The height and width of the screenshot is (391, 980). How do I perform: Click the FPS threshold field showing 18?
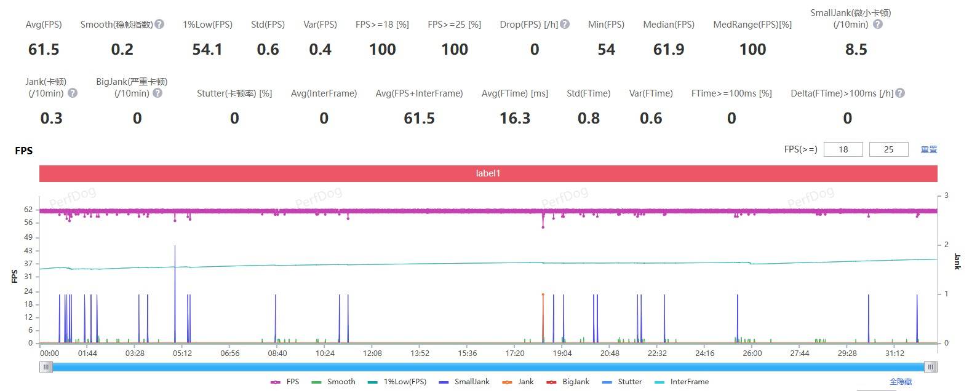pyautogui.click(x=843, y=149)
